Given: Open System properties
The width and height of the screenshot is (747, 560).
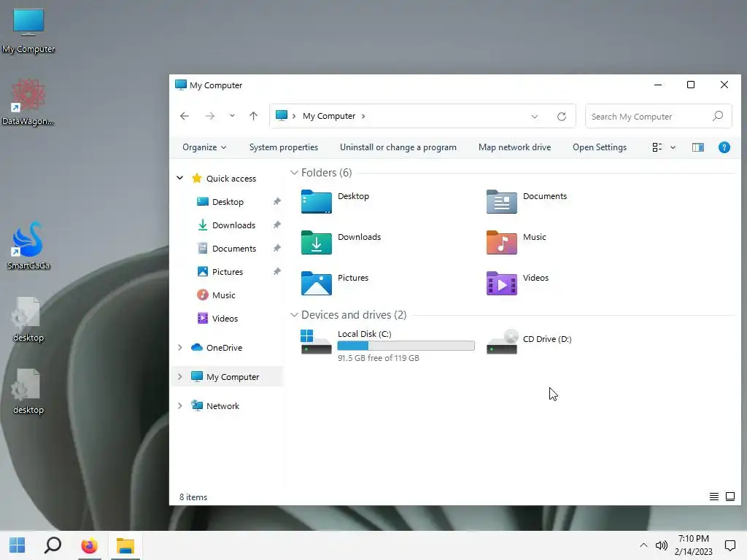Looking at the screenshot, I should 284,147.
